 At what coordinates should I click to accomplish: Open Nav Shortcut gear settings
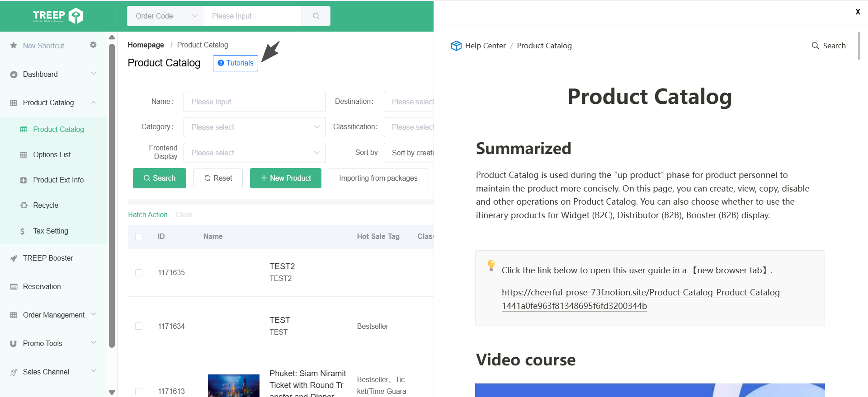(93, 45)
